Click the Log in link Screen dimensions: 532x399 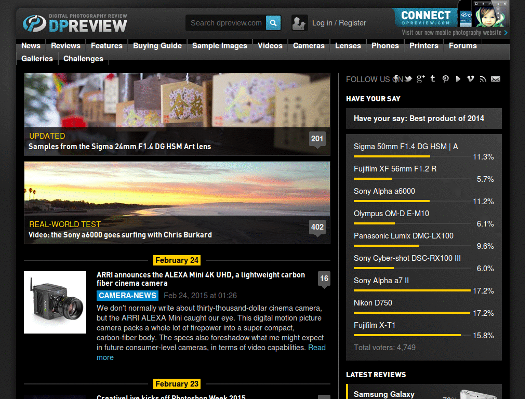tap(322, 23)
